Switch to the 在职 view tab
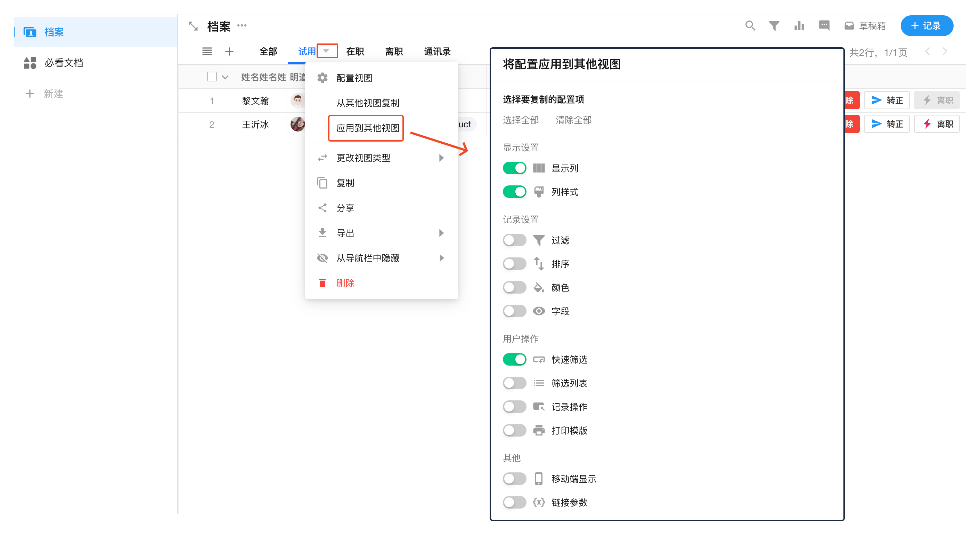Viewport: 980px width, 535px height. 354,51
